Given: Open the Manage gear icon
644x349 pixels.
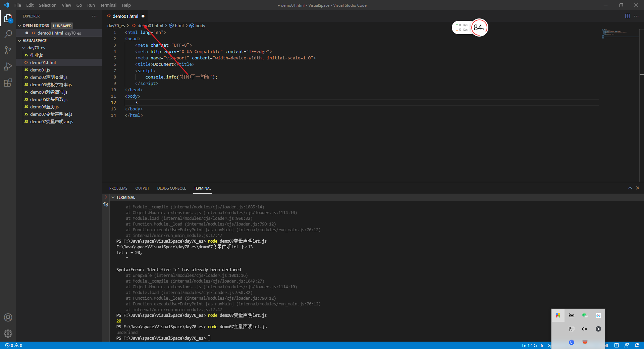Looking at the screenshot, I should pyautogui.click(x=8, y=334).
